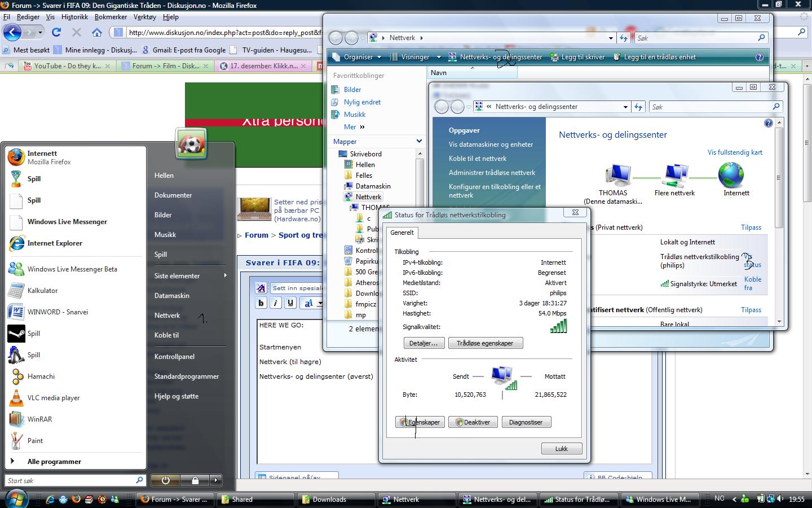Click the Windows Start orb

[x=16, y=498]
